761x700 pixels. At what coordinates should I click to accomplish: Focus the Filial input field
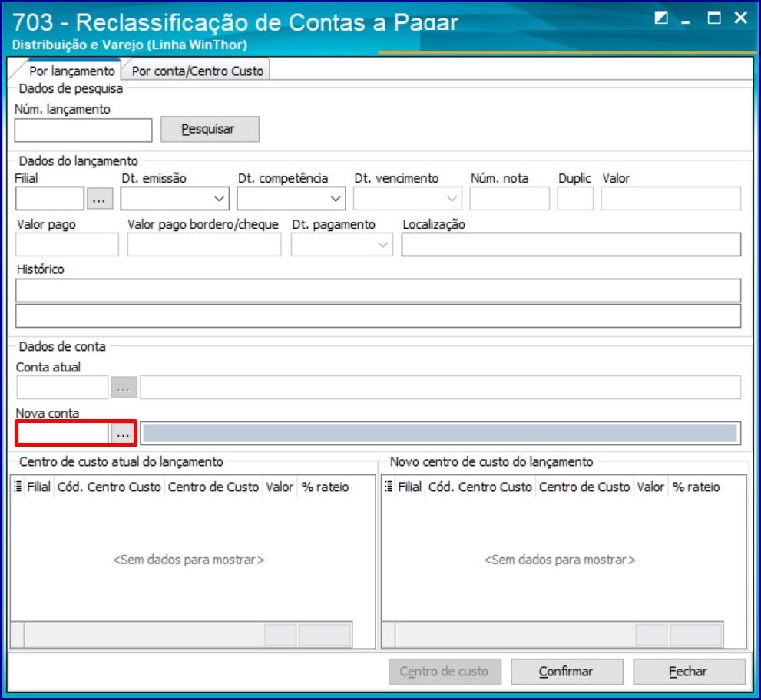(49, 198)
